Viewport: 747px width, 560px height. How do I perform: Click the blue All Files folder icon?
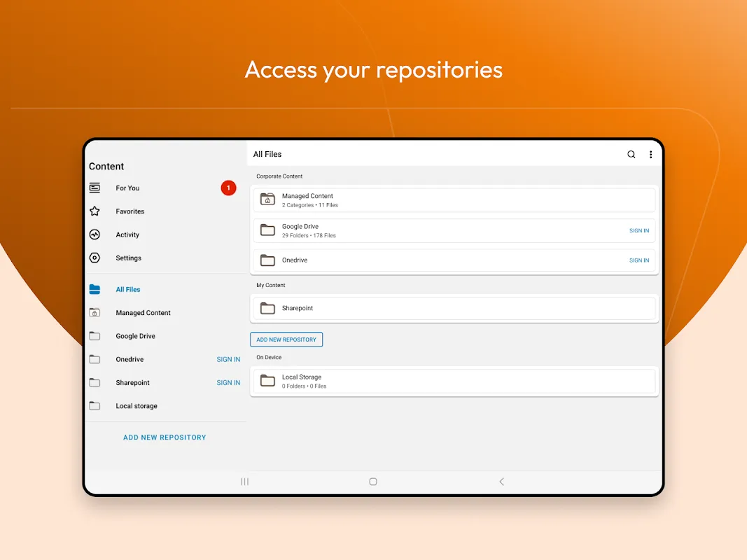click(x=95, y=289)
